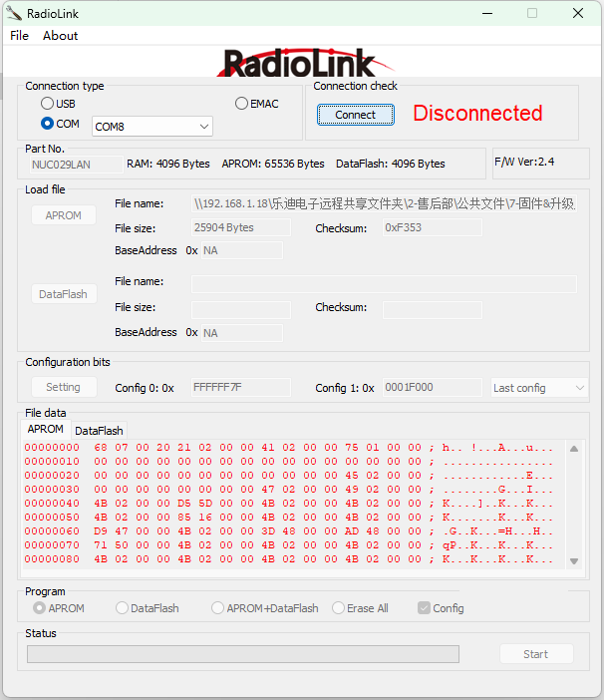Open the About menu

(60, 36)
